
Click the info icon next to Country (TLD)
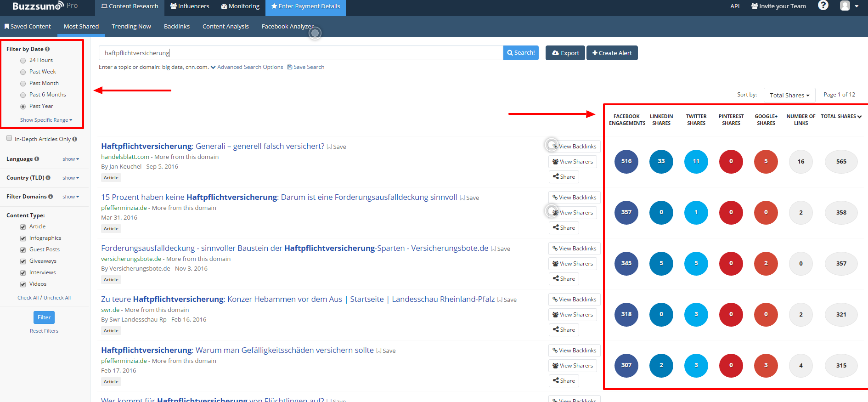(48, 178)
